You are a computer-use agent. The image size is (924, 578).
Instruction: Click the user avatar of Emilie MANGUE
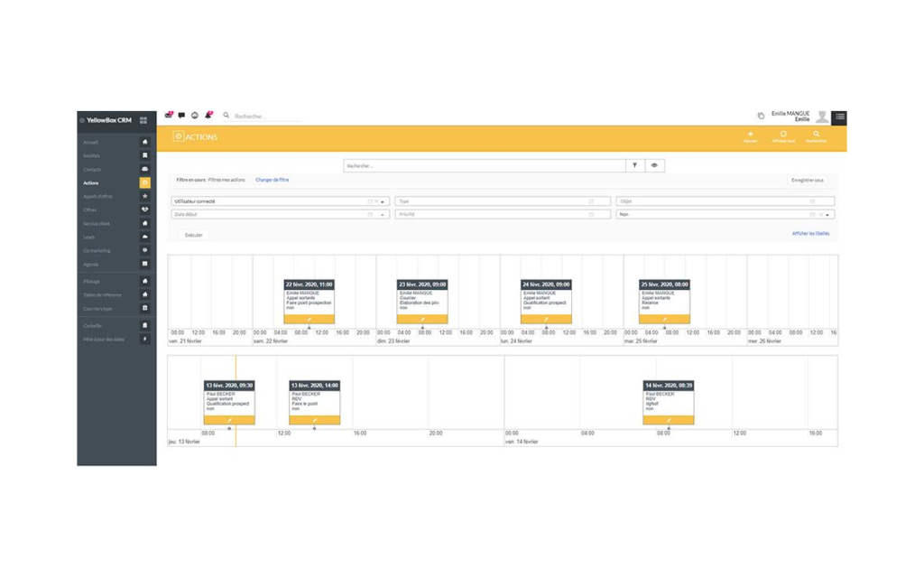(822, 117)
